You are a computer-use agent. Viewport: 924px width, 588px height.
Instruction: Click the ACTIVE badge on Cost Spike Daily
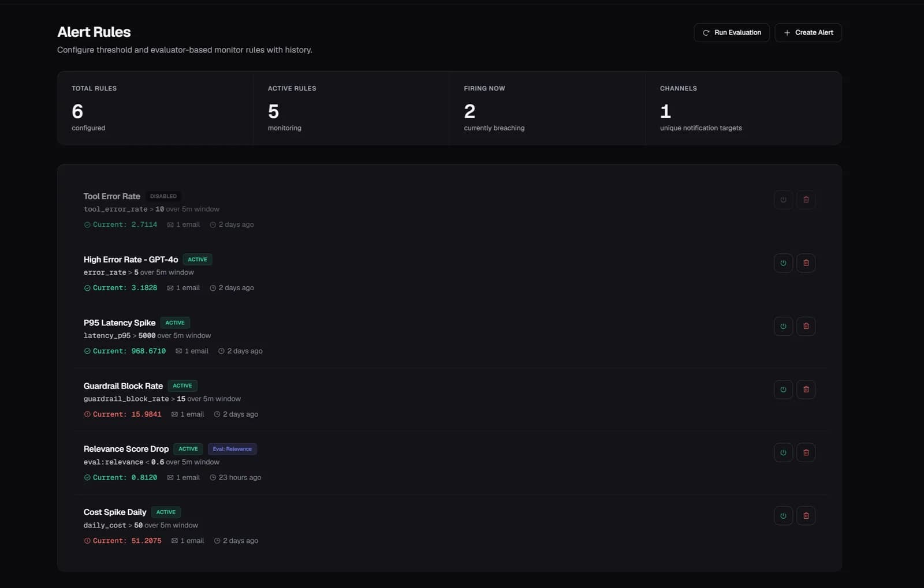click(x=166, y=512)
